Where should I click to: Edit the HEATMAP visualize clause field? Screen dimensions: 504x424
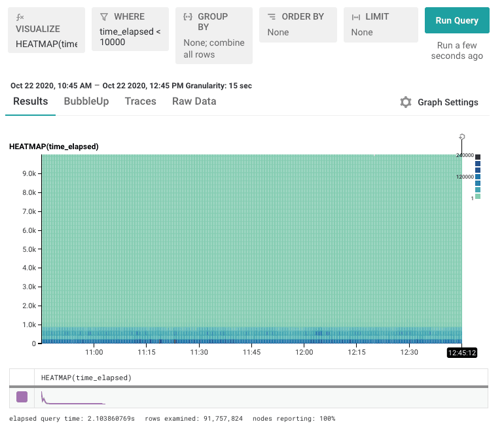(x=46, y=44)
